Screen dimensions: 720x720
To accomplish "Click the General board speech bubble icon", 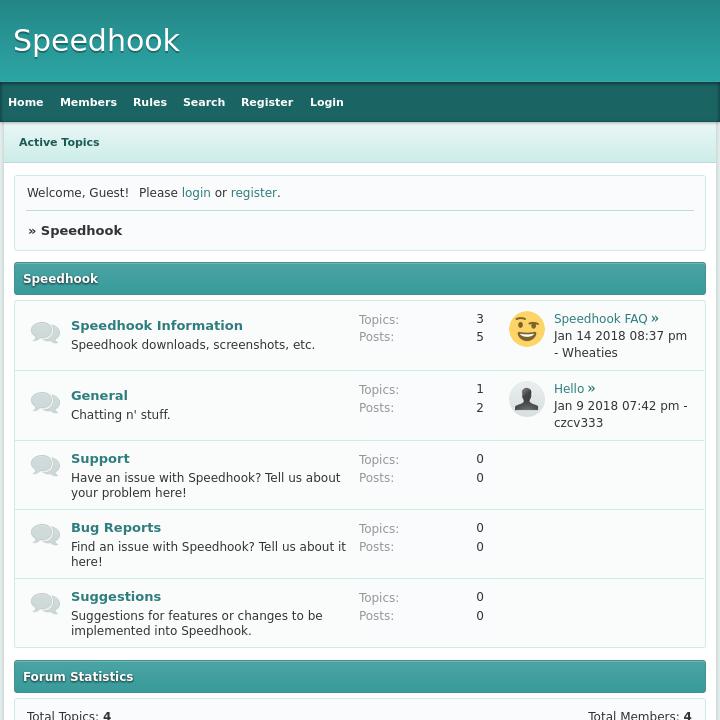I will click(45, 403).
